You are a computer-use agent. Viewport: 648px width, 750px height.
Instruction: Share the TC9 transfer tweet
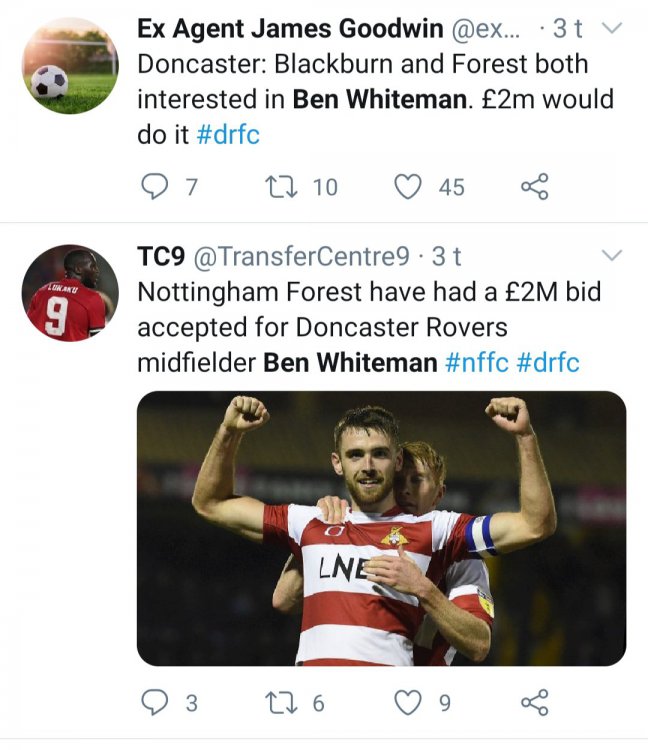click(x=534, y=703)
